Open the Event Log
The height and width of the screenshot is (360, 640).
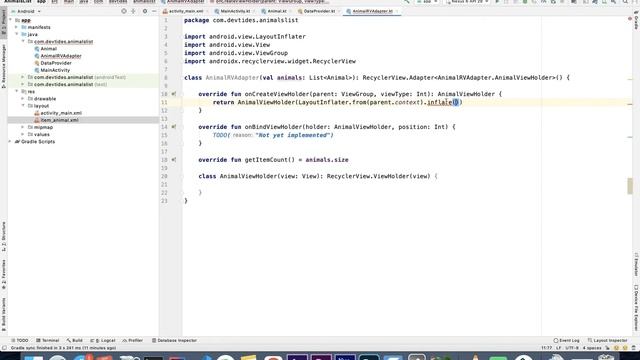pos(567,340)
